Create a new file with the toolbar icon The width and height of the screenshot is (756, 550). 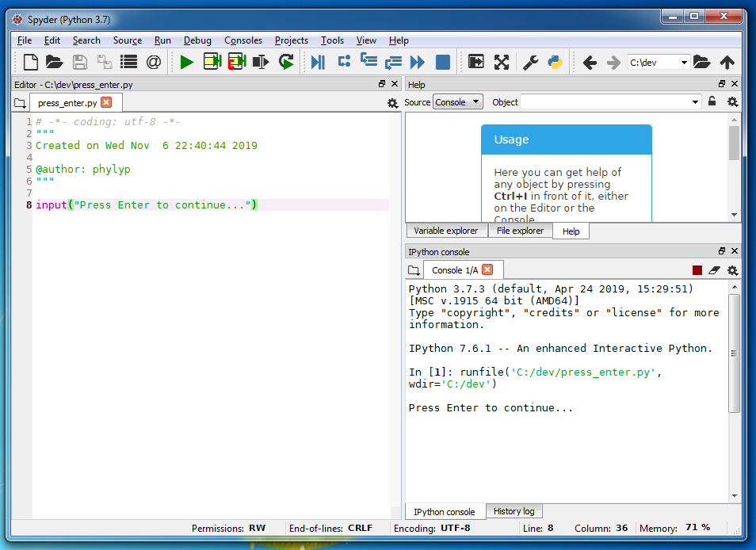click(x=31, y=62)
